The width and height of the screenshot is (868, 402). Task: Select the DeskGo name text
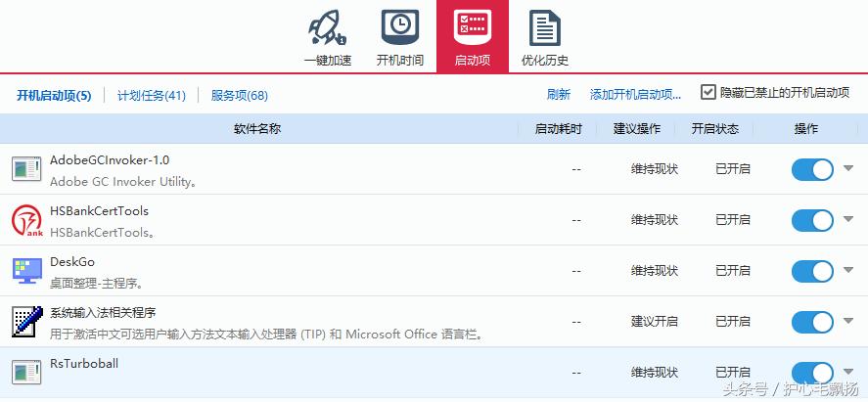(72, 262)
